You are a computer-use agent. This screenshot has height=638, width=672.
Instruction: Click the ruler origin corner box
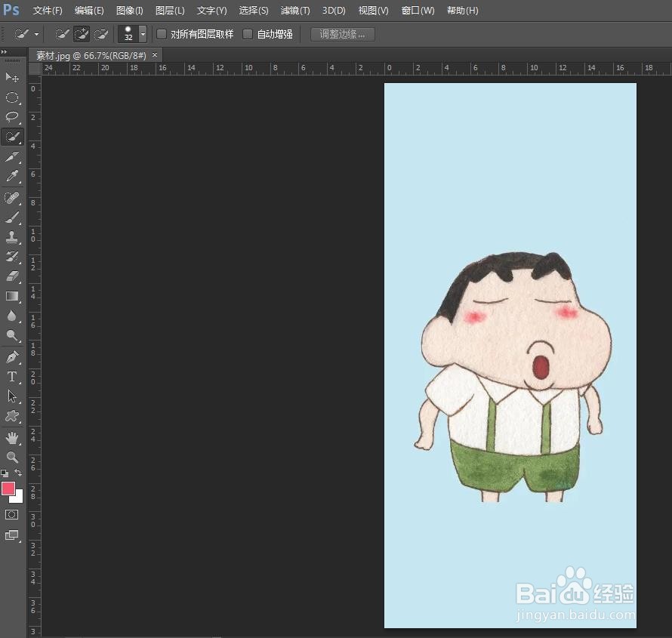point(35,69)
